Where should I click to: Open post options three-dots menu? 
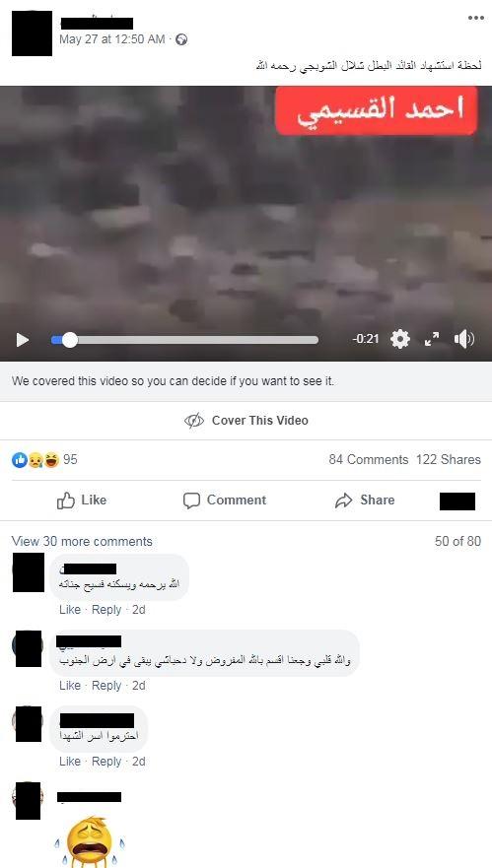coord(476,18)
